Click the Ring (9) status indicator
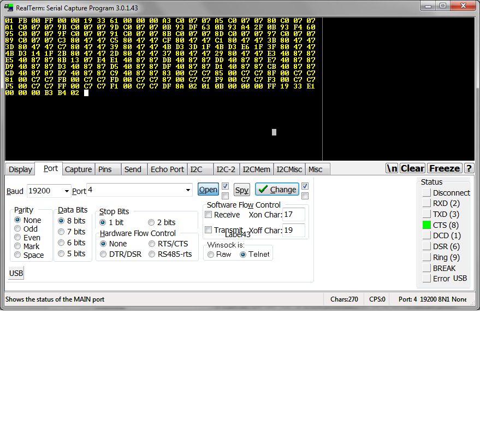Viewport: 480px width, 448px height. pos(426,257)
